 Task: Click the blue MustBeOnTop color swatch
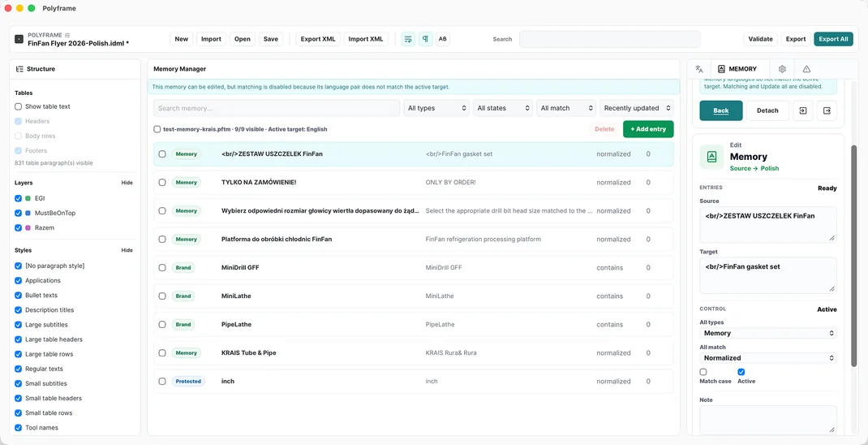pyautogui.click(x=28, y=213)
